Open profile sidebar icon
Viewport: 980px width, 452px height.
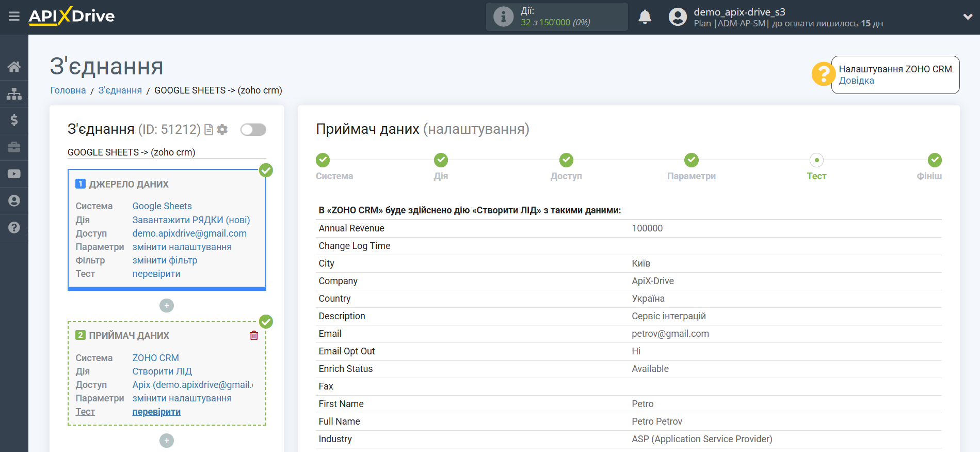click(14, 201)
